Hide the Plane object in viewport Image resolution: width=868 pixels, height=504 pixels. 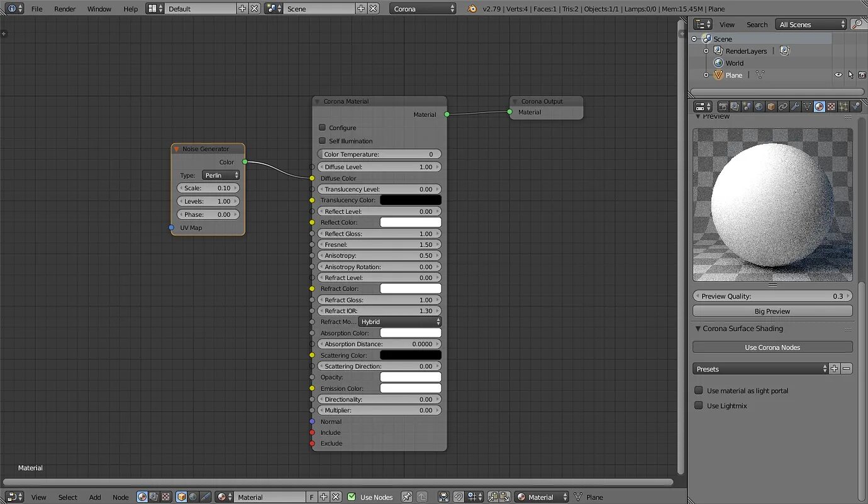[838, 75]
